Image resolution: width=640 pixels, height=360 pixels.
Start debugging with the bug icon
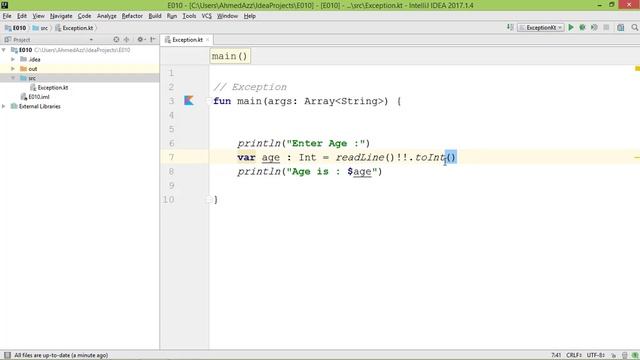click(x=582, y=27)
